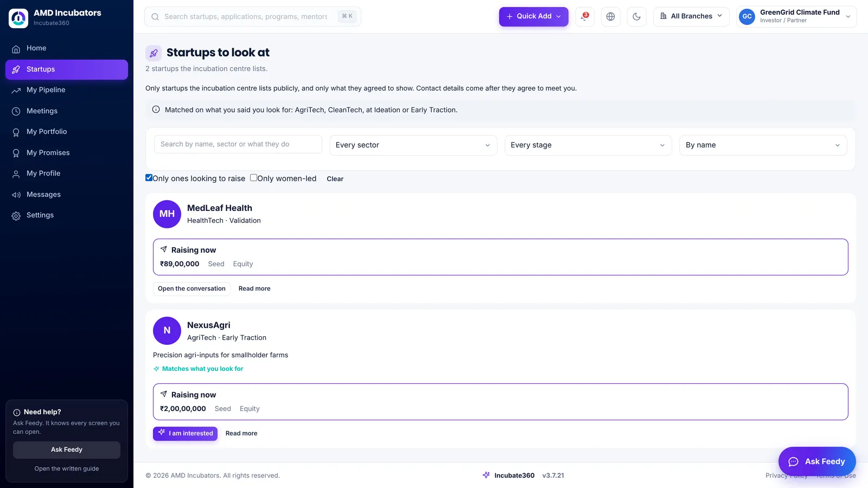Click the NexusAgri startup name

pos(209,325)
